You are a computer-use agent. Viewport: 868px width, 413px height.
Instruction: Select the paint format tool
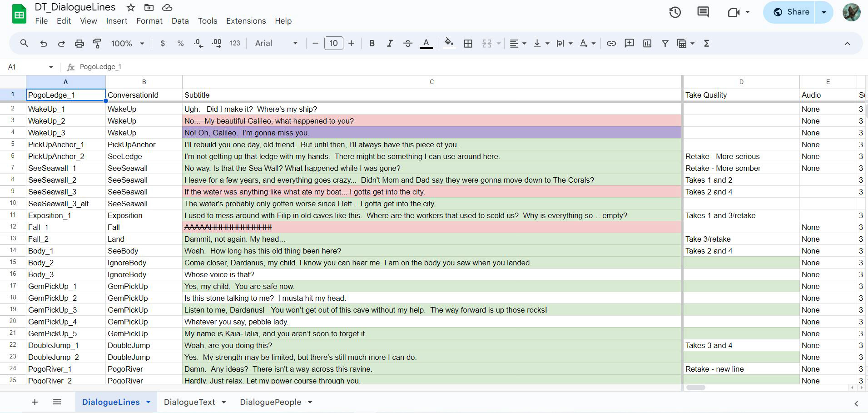(x=97, y=43)
